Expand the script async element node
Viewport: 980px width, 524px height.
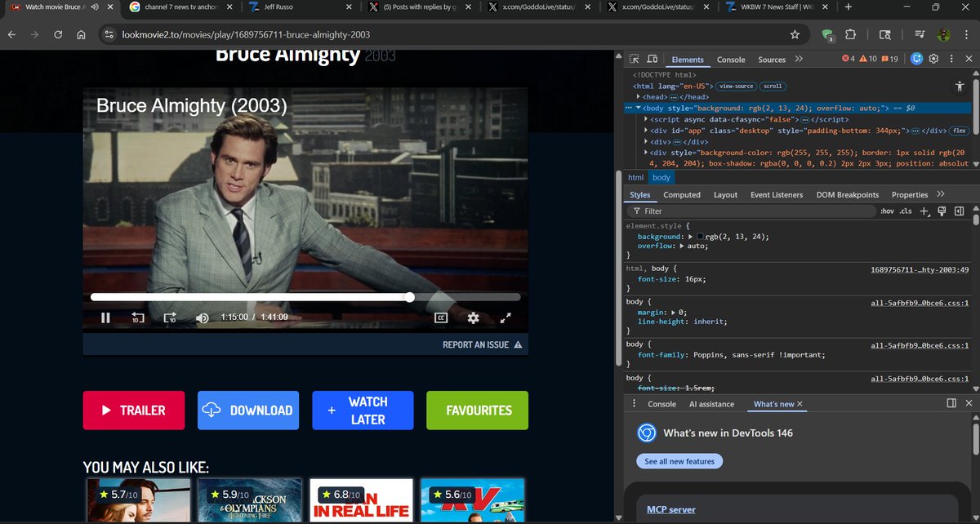tap(647, 119)
